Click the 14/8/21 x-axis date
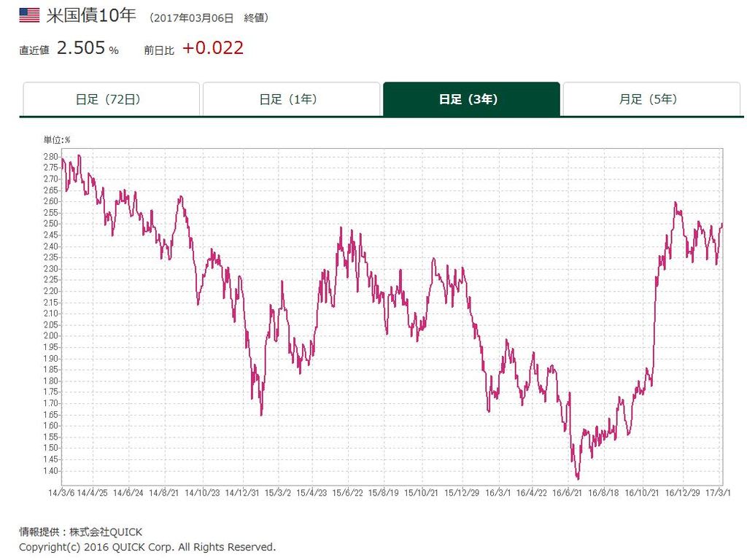 [x=164, y=492]
